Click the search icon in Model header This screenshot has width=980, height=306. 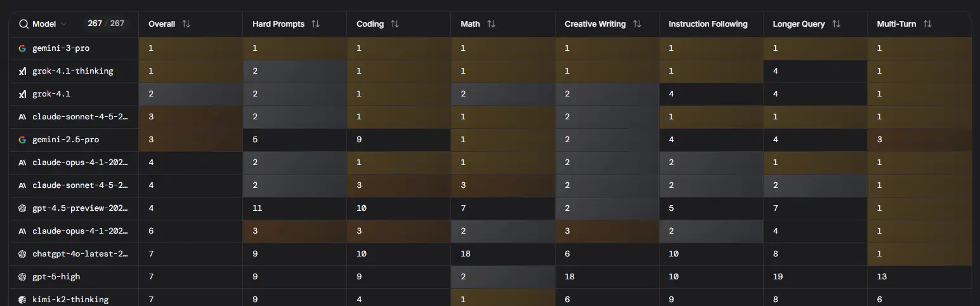[x=23, y=24]
